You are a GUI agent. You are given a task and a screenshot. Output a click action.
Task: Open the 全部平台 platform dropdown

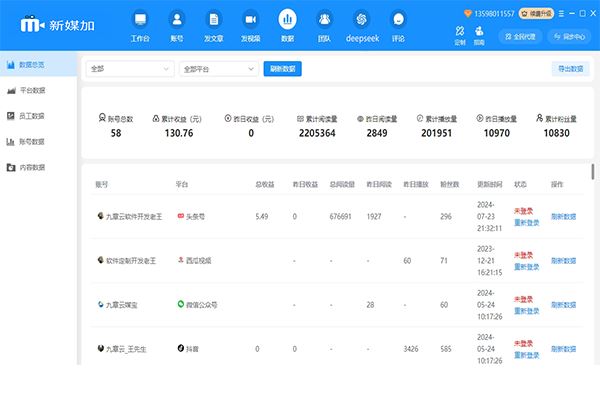tap(219, 69)
